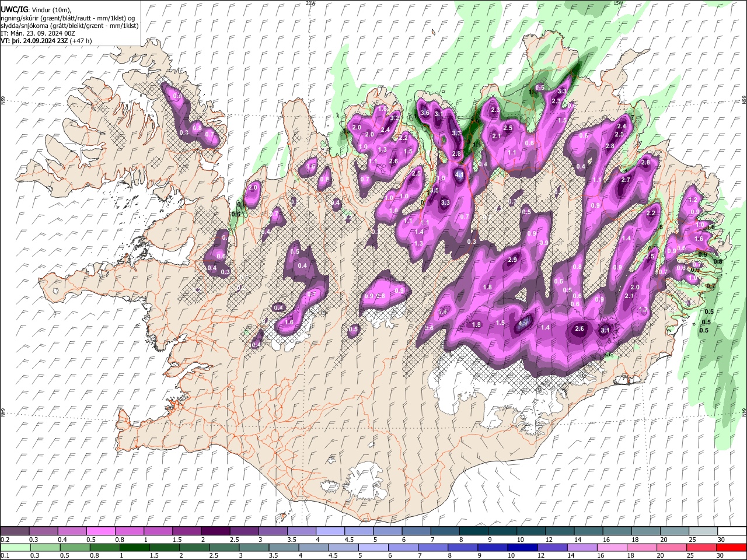
Task: Click the '2.7' precipitation value on the map
Action: pos(626,180)
